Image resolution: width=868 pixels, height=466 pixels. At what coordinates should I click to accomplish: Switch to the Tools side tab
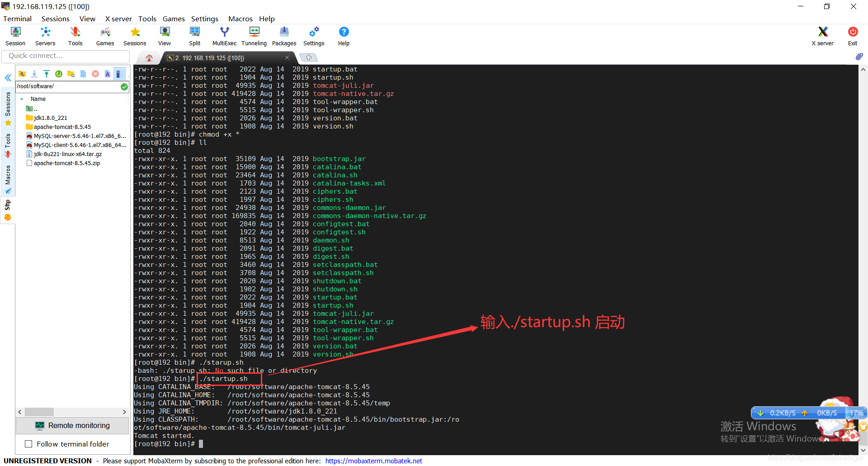[8, 145]
